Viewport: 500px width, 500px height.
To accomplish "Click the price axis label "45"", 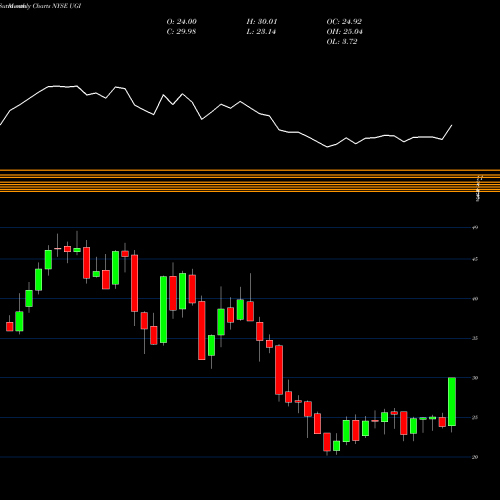I will (475, 259).
